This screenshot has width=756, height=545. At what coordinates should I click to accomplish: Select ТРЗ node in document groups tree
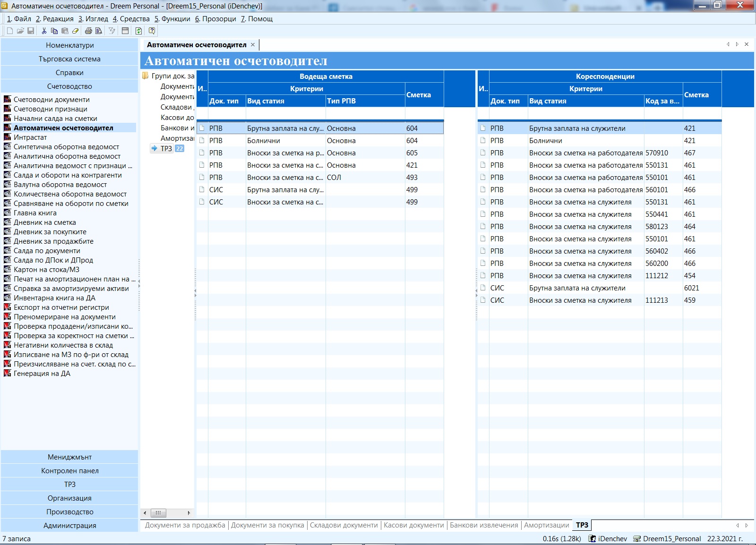click(166, 149)
